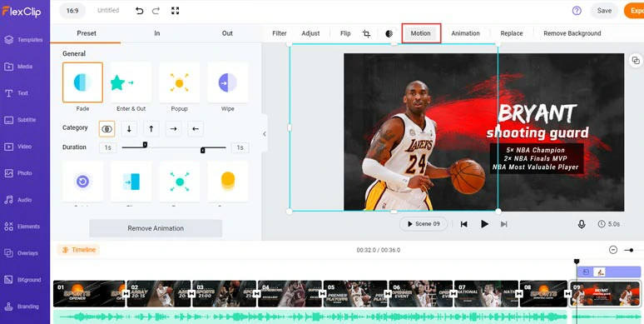Open the 16:9 aspect ratio selector
644x324 pixels.
72,11
